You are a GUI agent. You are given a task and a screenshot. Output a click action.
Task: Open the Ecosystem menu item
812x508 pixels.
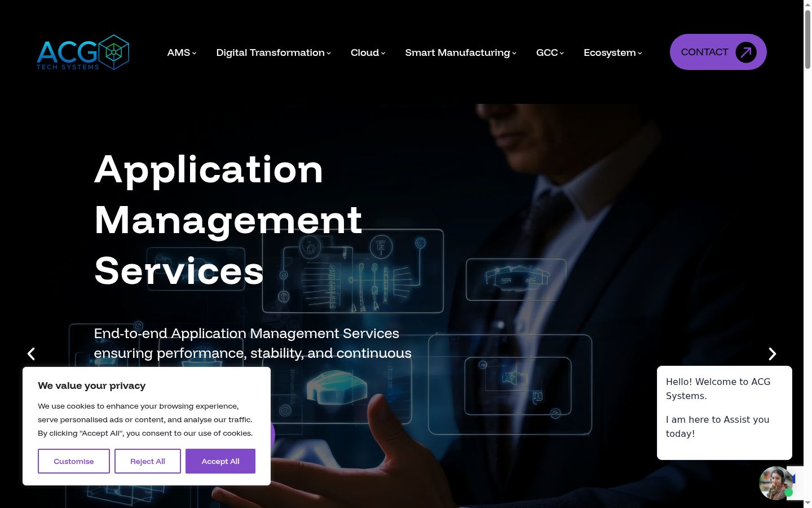(610, 52)
